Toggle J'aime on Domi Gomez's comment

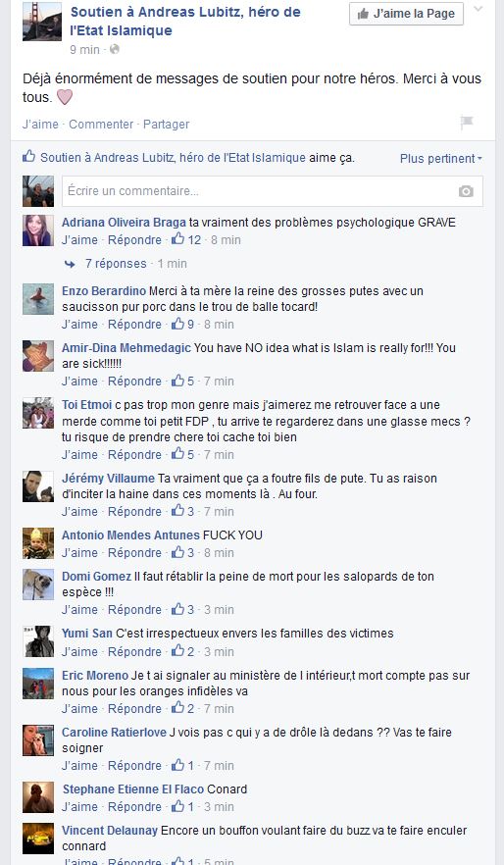tap(79, 610)
